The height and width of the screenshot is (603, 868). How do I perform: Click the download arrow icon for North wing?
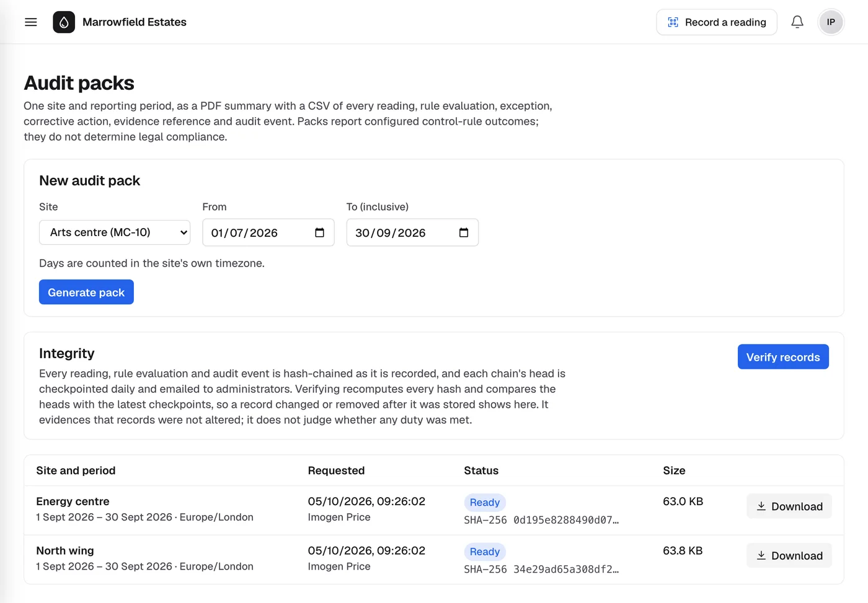(x=761, y=555)
